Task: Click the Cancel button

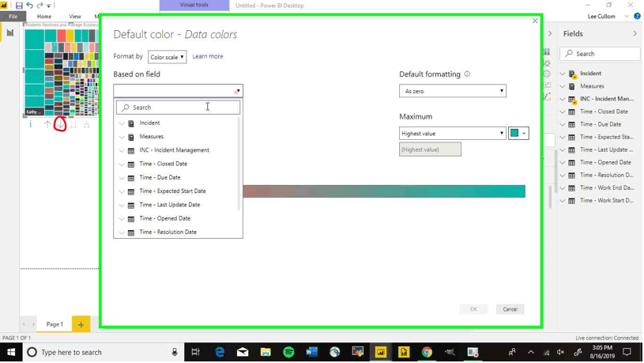Action: (x=510, y=309)
